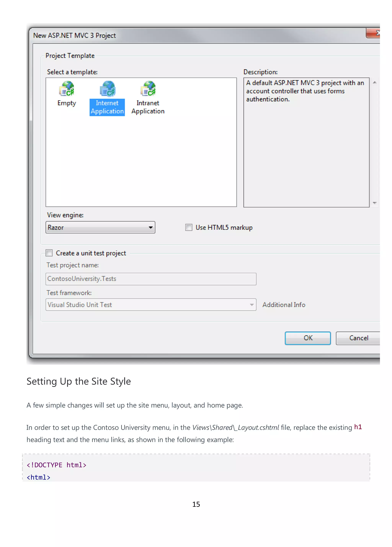
Task: Select the Empty project template icon
Action: pos(67,88)
